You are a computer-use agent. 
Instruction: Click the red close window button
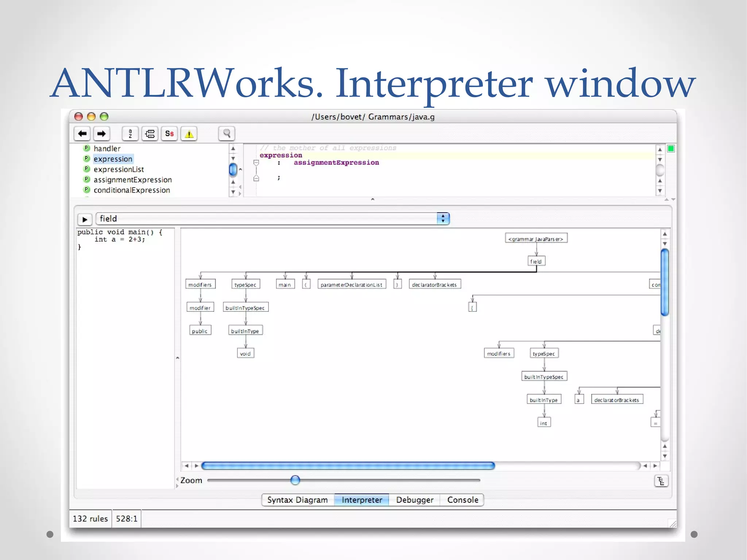coord(78,117)
